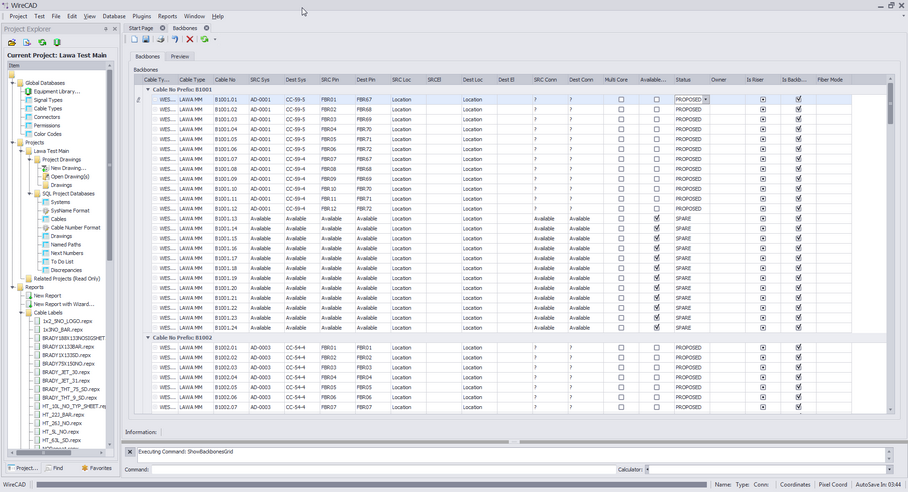Open the Reports menu
Image resolution: width=908 pixels, height=492 pixels.
[167, 16]
